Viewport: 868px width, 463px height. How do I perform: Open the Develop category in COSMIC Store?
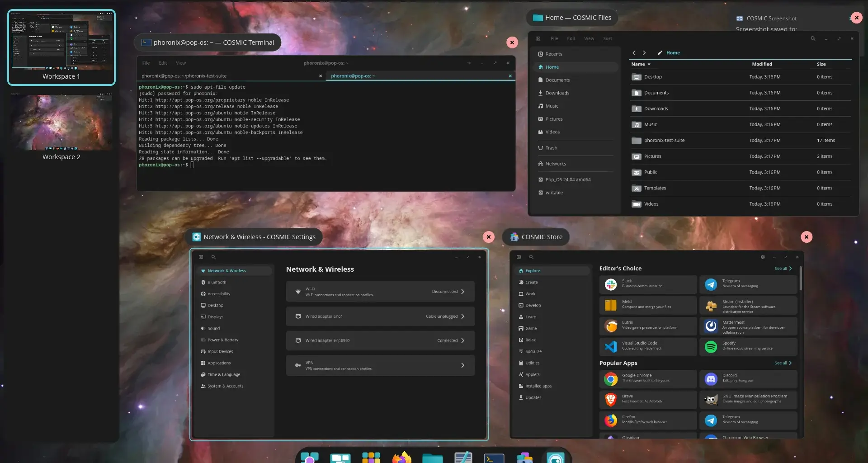(x=533, y=305)
